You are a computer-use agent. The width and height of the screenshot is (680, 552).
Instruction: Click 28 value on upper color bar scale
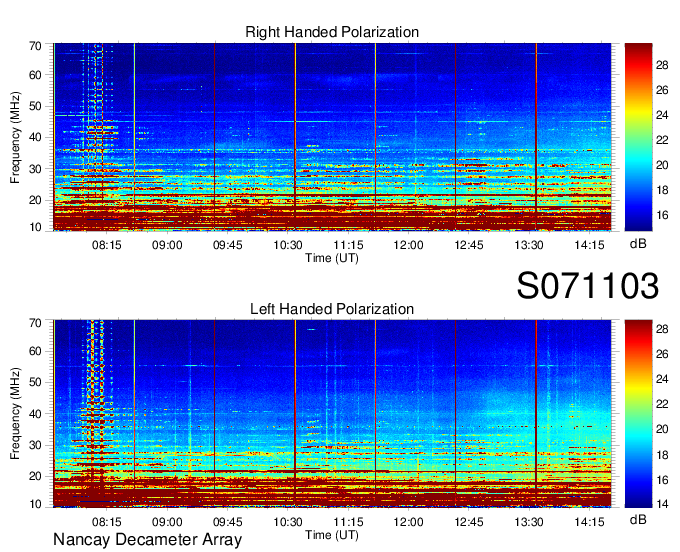coord(662,65)
